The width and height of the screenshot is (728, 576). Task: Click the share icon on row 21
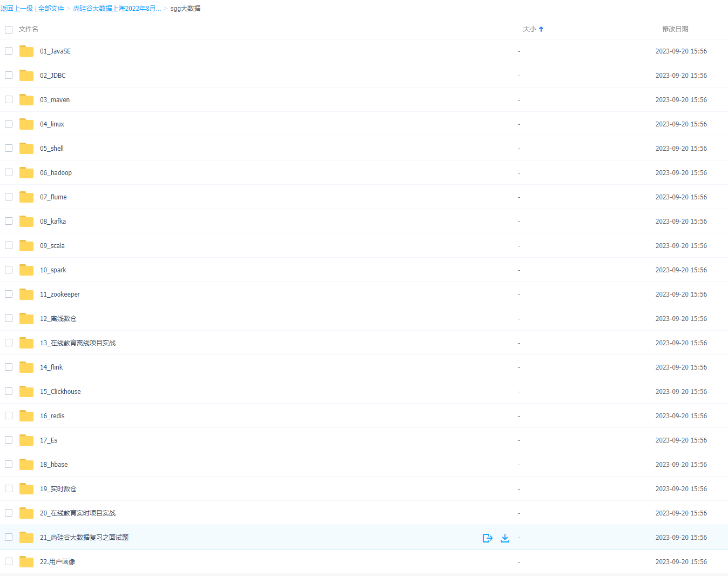487,538
